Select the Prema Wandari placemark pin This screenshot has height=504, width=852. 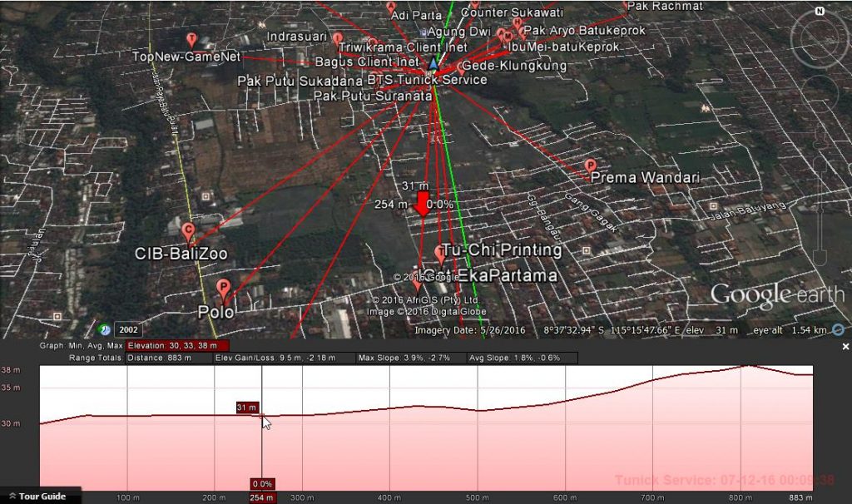click(590, 166)
